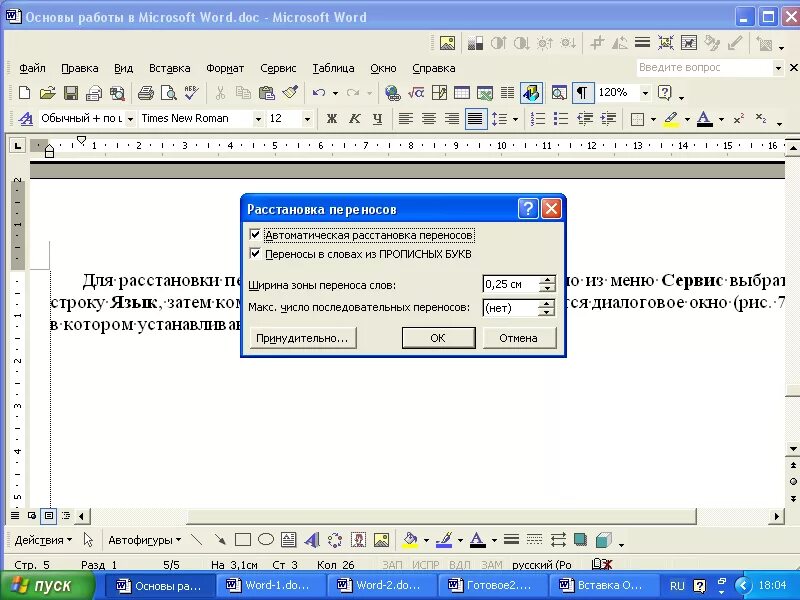The width and height of the screenshot is (800, 600).
Task: Pick up formatting with Format Painter brush
Action: (x=290, y=93)
